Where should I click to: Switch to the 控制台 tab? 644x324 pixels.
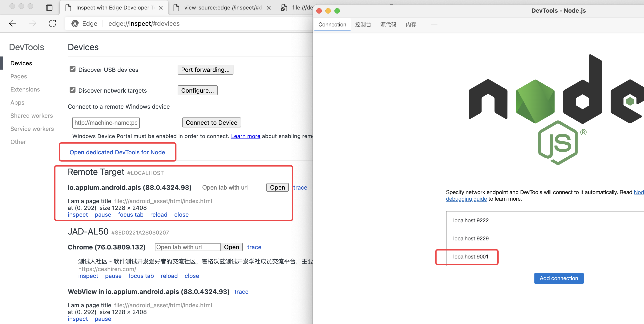(363, 24)
